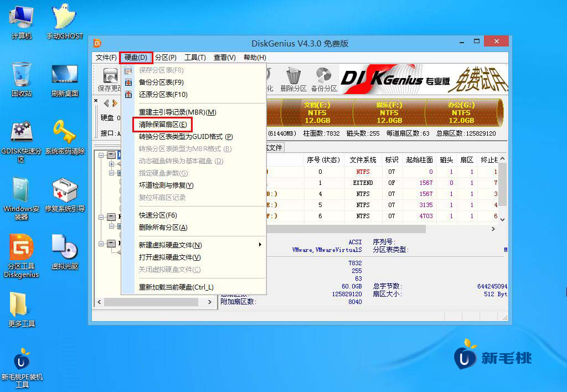
Task: Click the 备份分区 toolbar icon
Action: point(323,80)
